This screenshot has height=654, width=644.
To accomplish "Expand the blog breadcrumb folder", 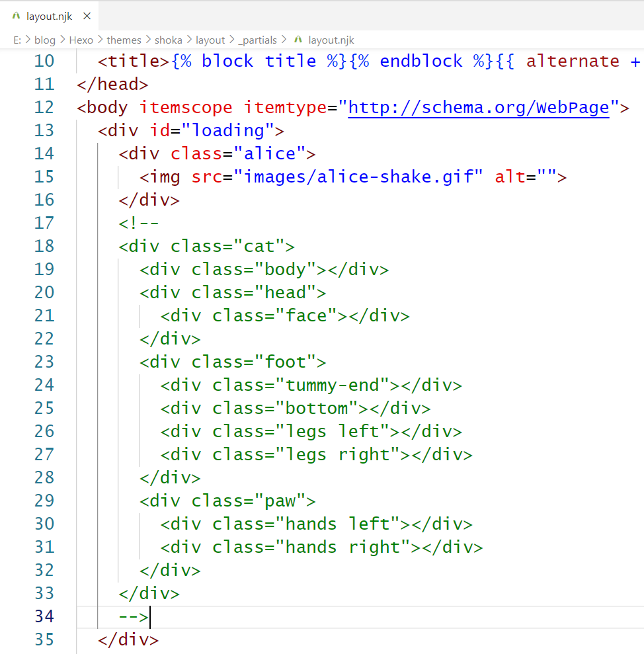I will pos(45,40).
